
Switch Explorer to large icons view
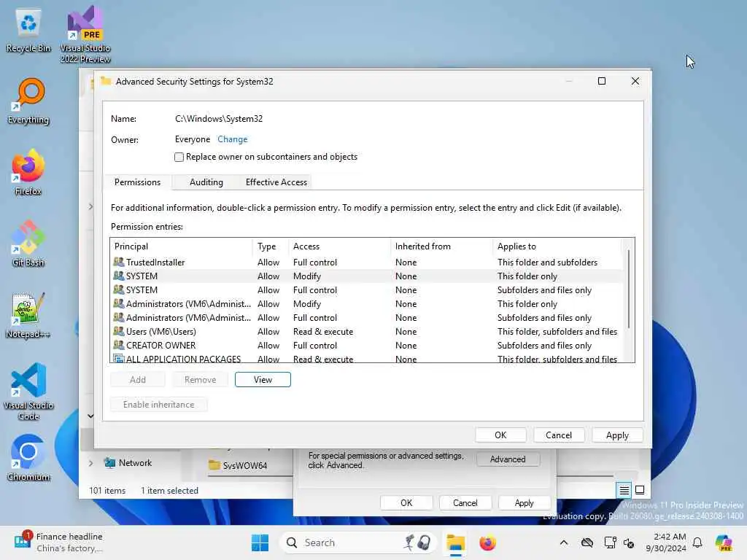[x=640, y=490]
